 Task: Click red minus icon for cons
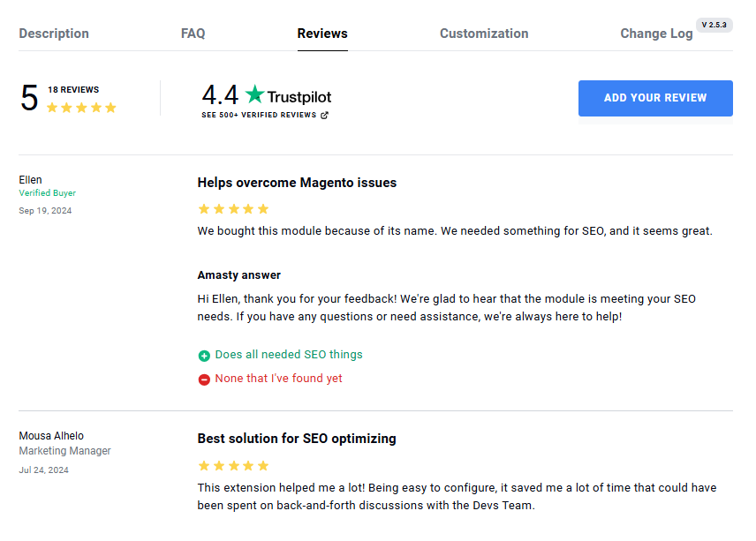[x=204, y=379]
